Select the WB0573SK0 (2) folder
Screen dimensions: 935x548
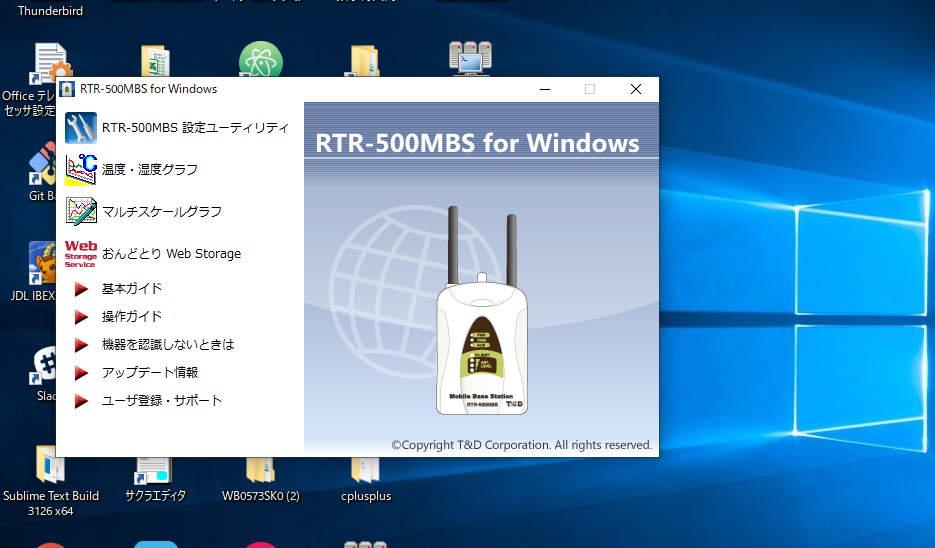point(261,480)
